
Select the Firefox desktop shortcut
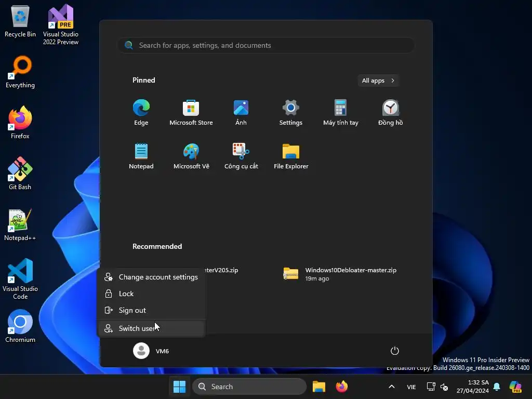point(20,123)
